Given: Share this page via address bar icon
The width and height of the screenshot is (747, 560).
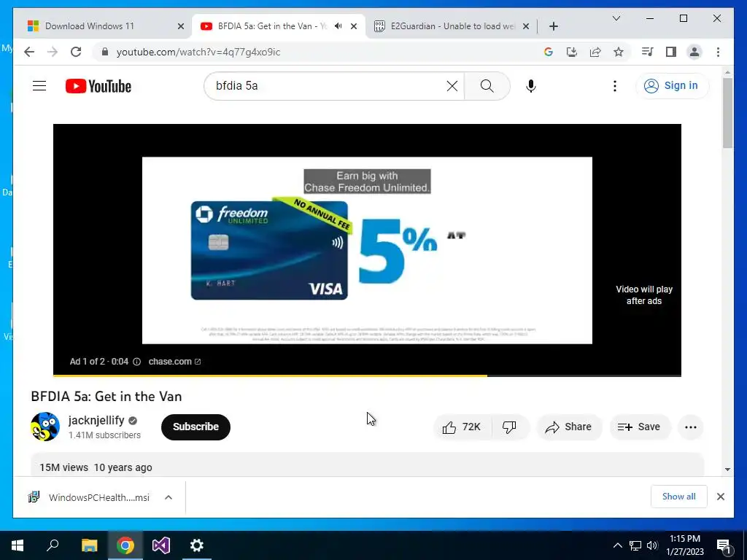Looking at the screenshot, I should tap(595, 52).
